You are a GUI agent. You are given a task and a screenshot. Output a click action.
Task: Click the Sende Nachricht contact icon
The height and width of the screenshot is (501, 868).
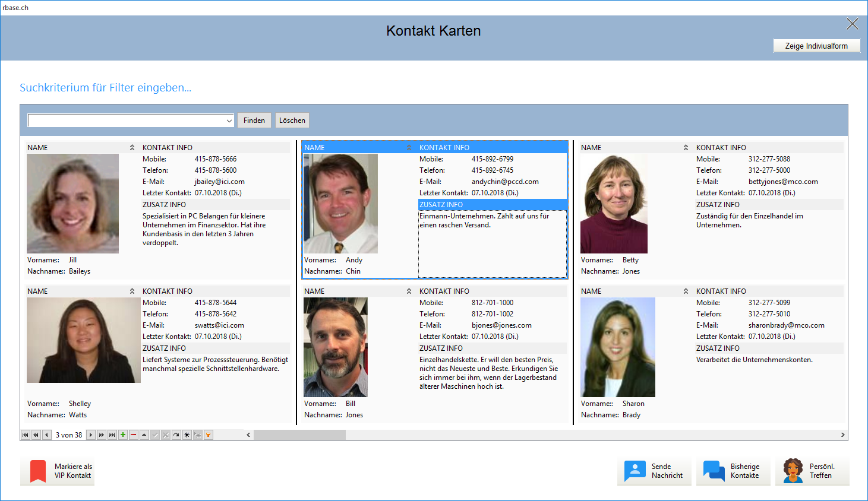(x=635, y=471)
